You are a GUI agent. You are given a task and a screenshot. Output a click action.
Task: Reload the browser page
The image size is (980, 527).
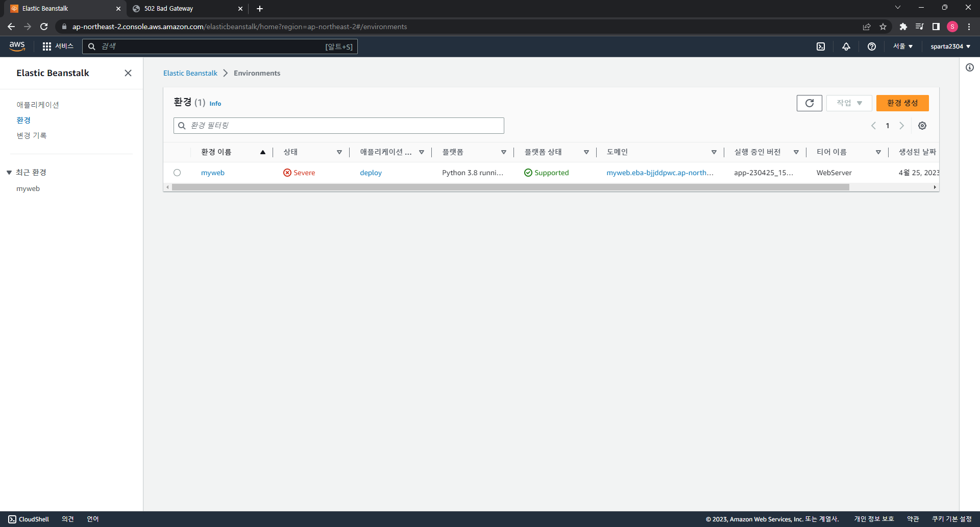[x=44, y=27]
